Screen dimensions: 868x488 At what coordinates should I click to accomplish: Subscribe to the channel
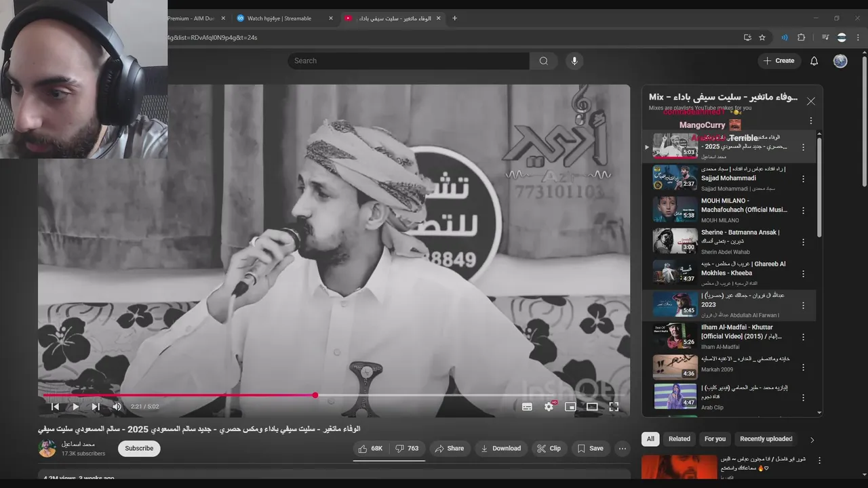click(x=139, y=449)
